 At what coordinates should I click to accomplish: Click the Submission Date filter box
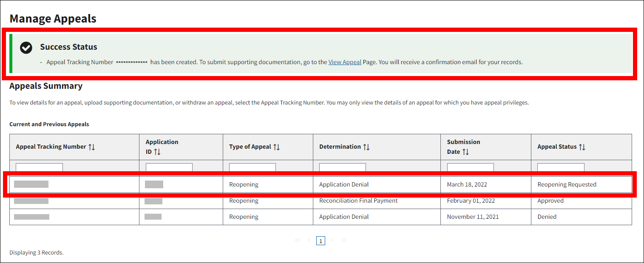pos(470,167)
